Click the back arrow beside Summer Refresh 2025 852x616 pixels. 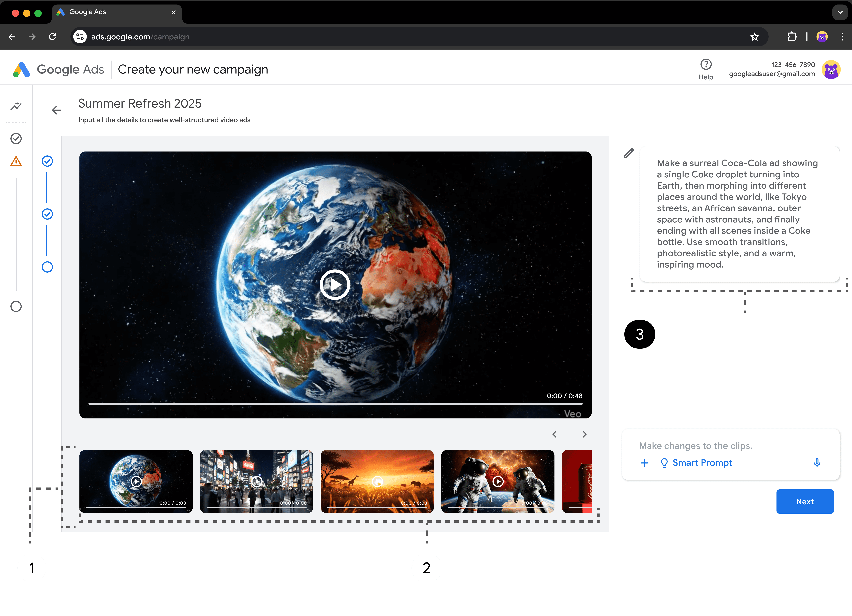tap(56, 110)
